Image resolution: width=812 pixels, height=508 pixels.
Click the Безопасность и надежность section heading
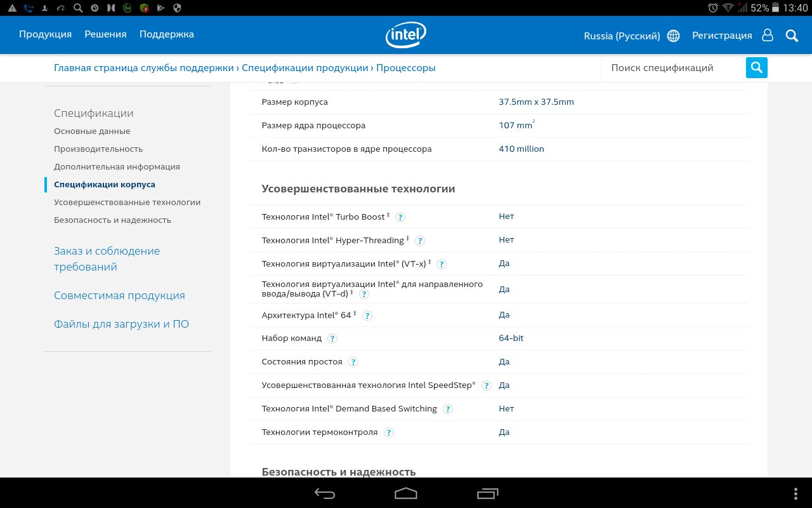(x=339, y=472)
